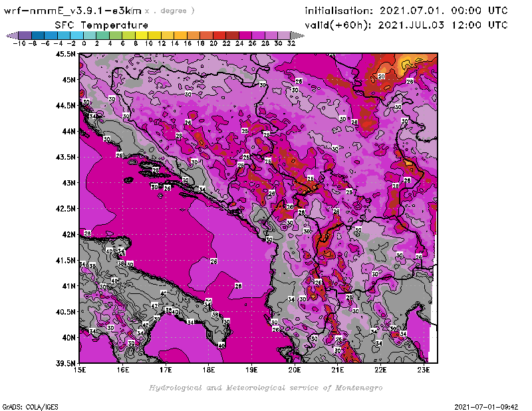This screenshot has height=411, width=532.
Task: Click the '43.5N' latitude axis label
Action: (65, 157)
